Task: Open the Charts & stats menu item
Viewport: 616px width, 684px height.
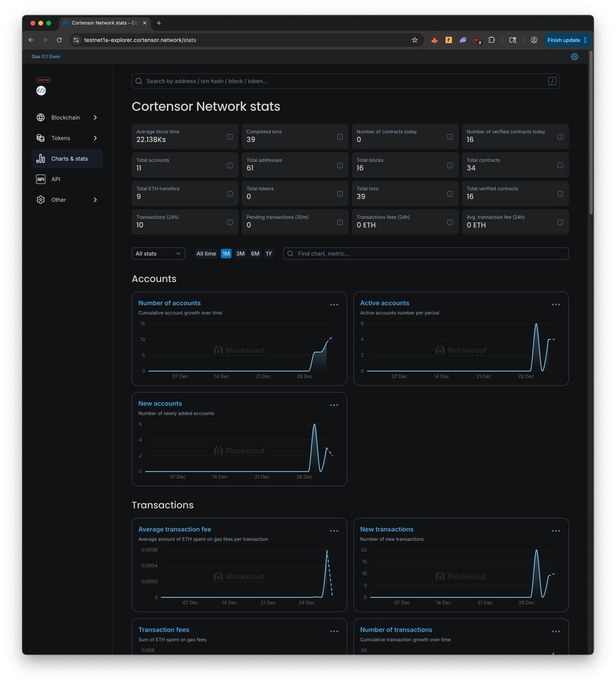Action: [67, 158]
